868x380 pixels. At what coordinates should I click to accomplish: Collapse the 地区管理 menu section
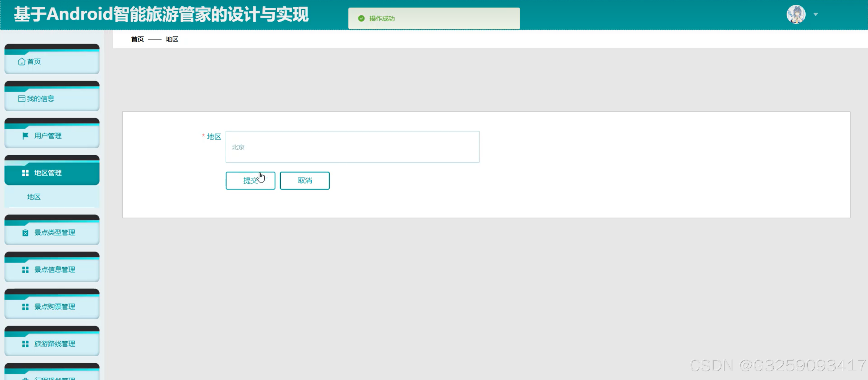click(x=52, y=173)
